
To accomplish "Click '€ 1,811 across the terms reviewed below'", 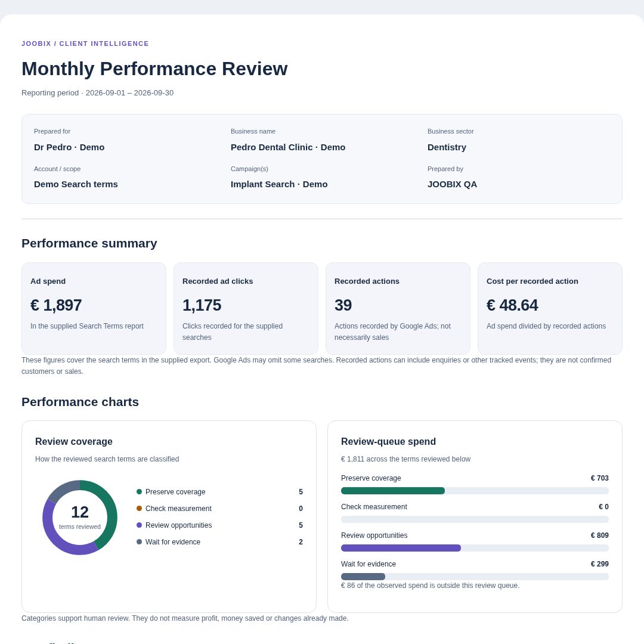I will pos(406,459).
